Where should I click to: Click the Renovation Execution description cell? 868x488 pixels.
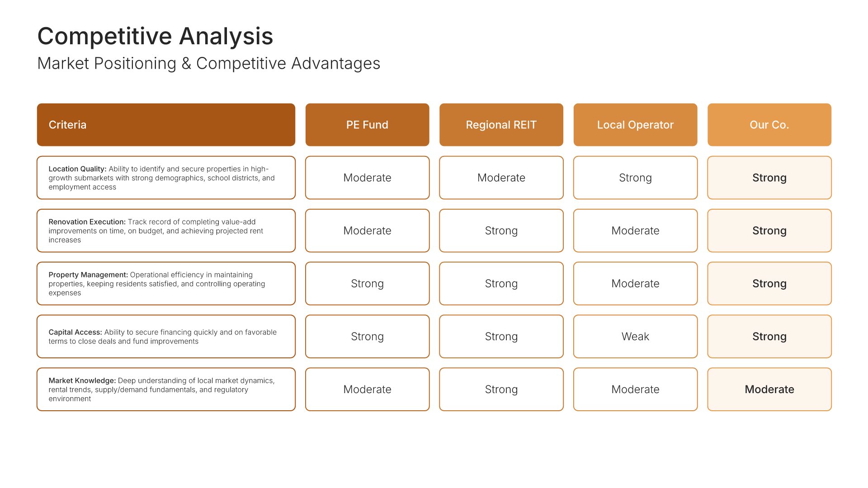tap(166, 230)
